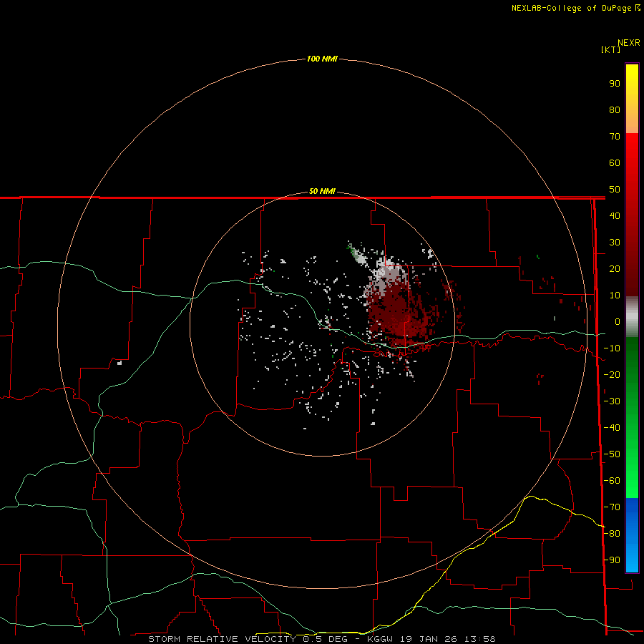Click the 30 value on velocity scale
This screenshot has height=644, width=644.
point(615,243)
